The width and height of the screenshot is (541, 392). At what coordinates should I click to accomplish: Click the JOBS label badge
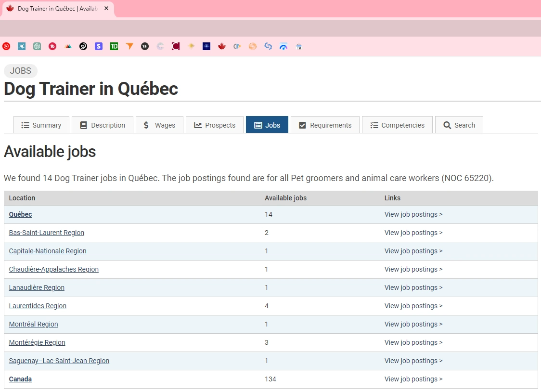click(x=21, y=71)
